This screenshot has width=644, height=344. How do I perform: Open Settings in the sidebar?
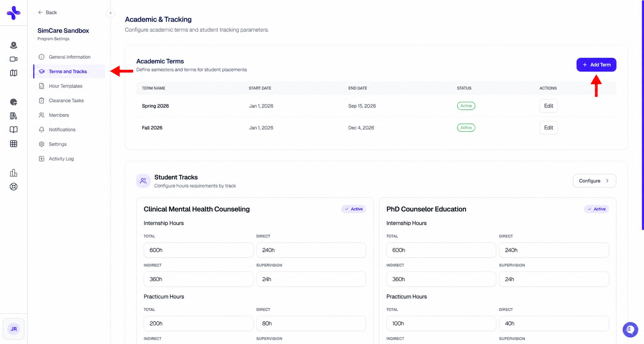tap(69, 144)
